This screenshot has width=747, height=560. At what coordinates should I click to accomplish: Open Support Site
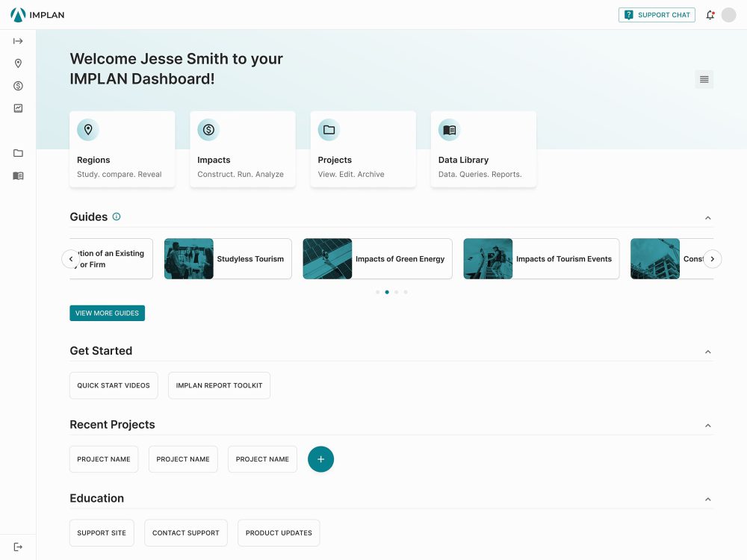point(102,533)
